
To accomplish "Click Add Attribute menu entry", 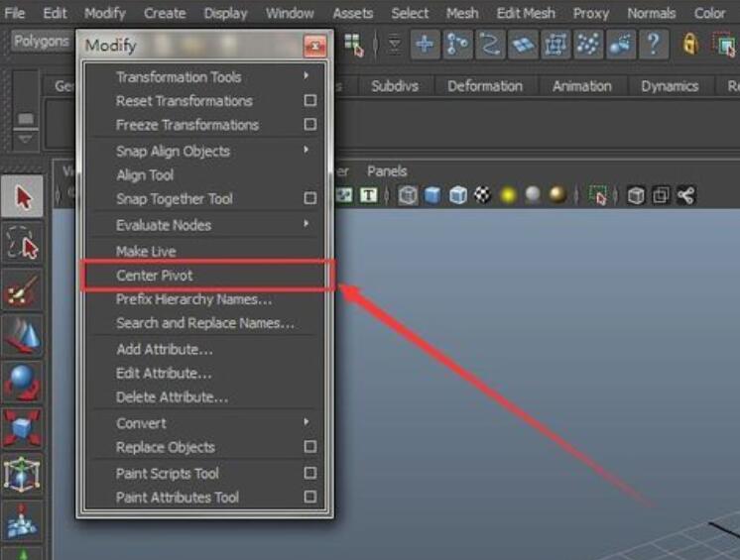I will point(164,349).
